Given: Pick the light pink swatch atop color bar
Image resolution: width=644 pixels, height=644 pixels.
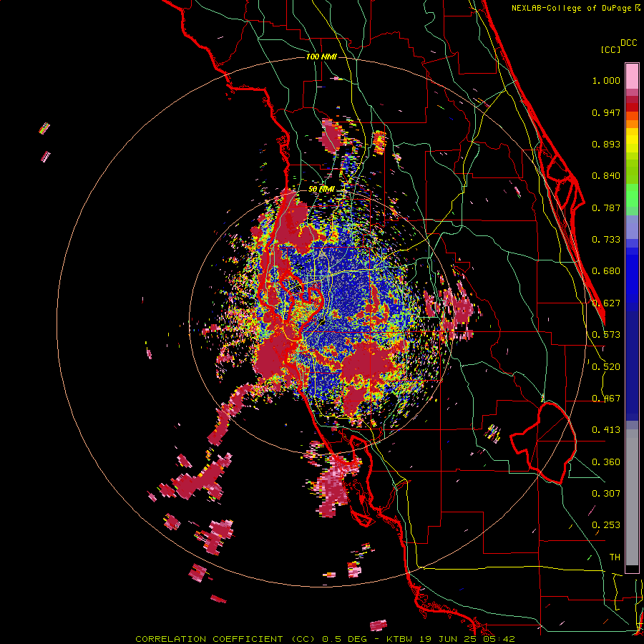Looking at the screenshot, I should [x=632, y=76].
